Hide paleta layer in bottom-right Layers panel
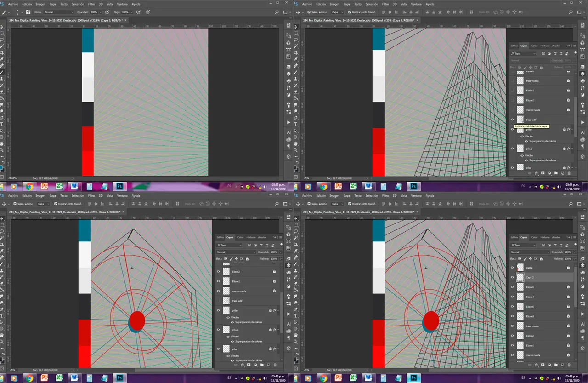This screenshot has width=588, height=383. coord(512,268)
